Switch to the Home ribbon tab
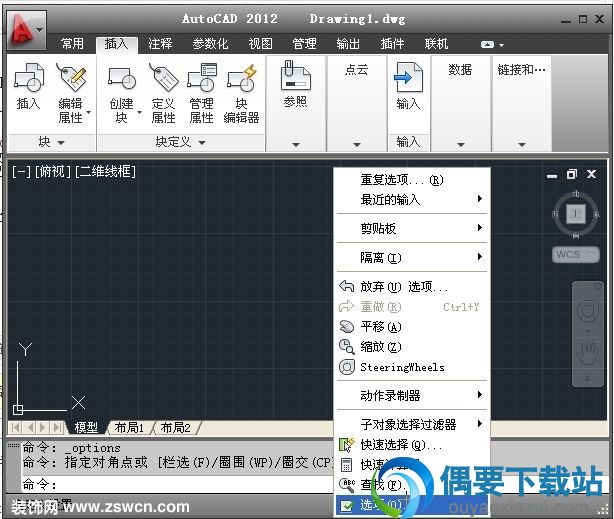Image resolution: width=614 pixels, height=519 pixels. pos(72,43)
